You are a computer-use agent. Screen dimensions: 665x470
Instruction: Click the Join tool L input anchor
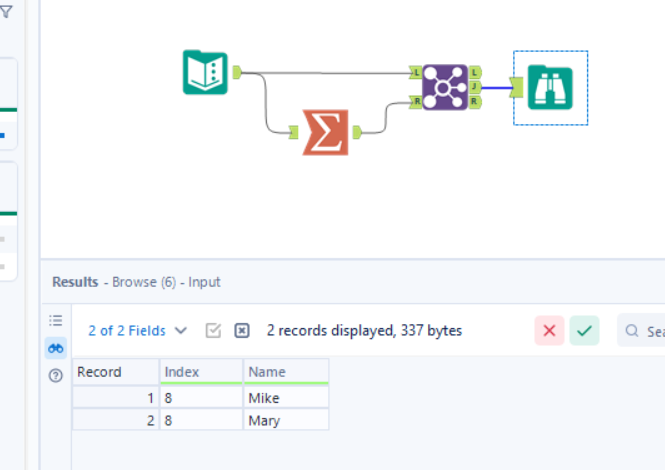(416, 73)
